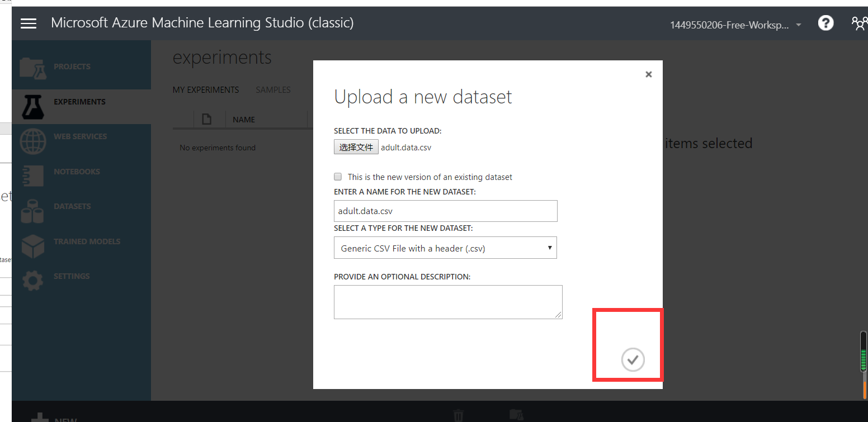Click the 'No experiments found' text

[x=218, y=148]
